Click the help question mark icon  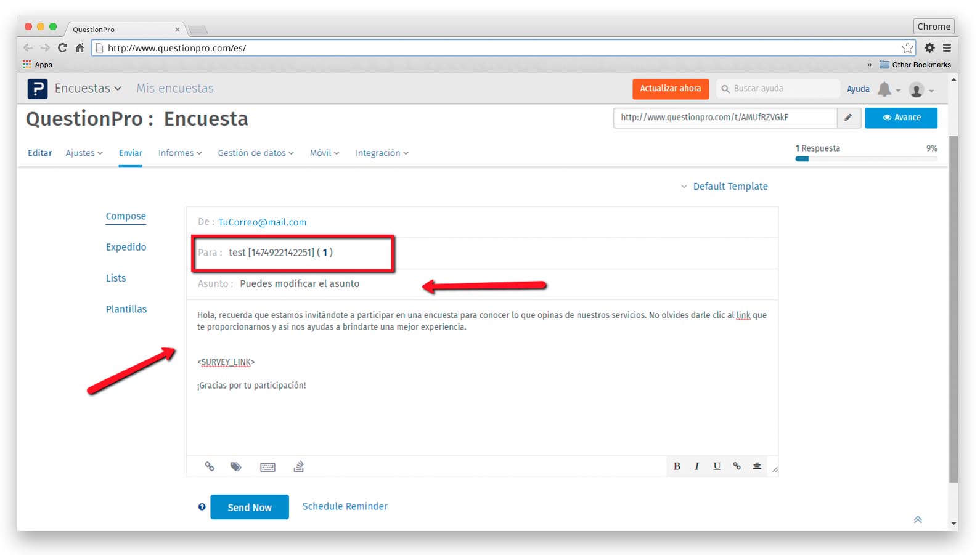[x=202, y=507]
